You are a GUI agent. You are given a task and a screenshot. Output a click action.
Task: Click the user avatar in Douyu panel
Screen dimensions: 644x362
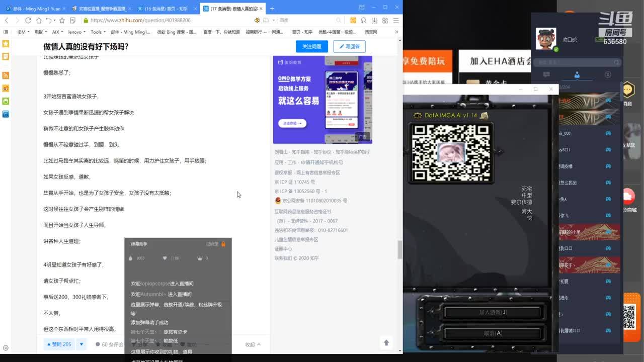[546, 39]
